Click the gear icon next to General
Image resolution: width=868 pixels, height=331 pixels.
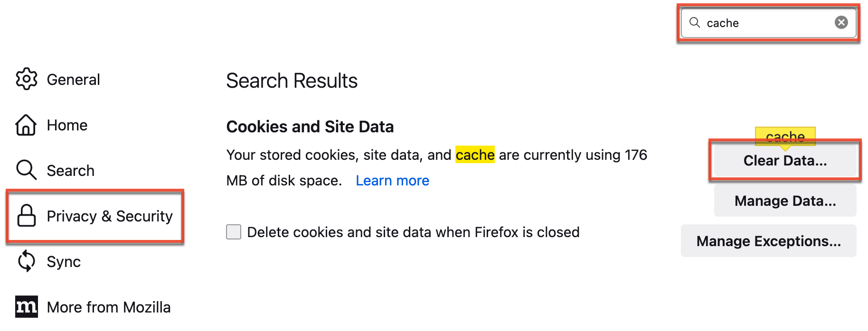coord(27,79)
